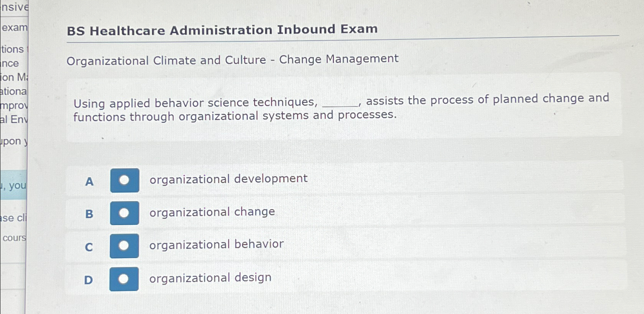Screen dimensions: 644x314
Task: Click the sidebar 'exam' entry
Action: click(x=14, y=27)
